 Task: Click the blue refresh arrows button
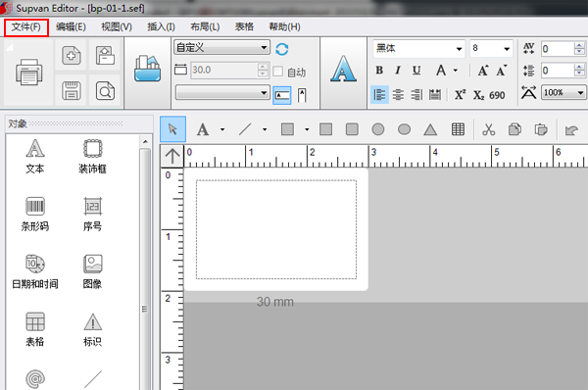pos(282,49)
